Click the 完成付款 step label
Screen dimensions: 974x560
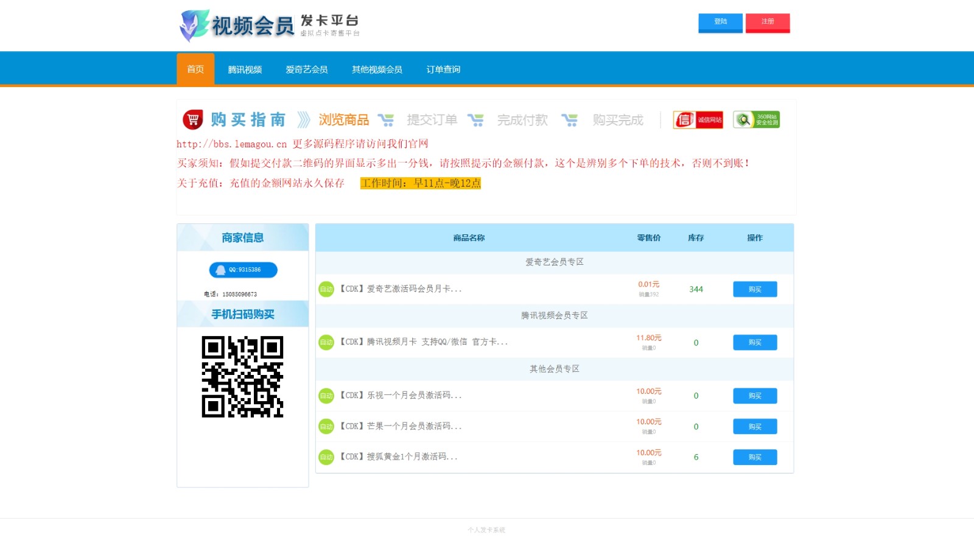522,120
